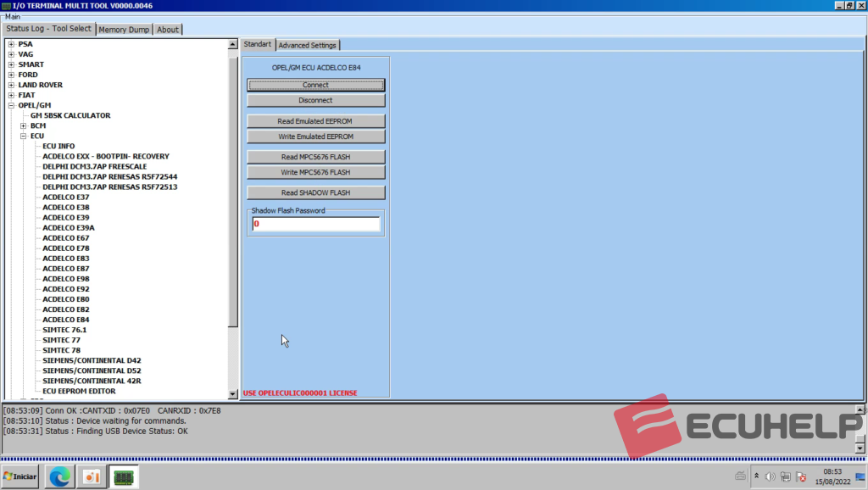The image size is (868, 490).
Task: Open the orange recorder app in taskbar
Action: 92,476
